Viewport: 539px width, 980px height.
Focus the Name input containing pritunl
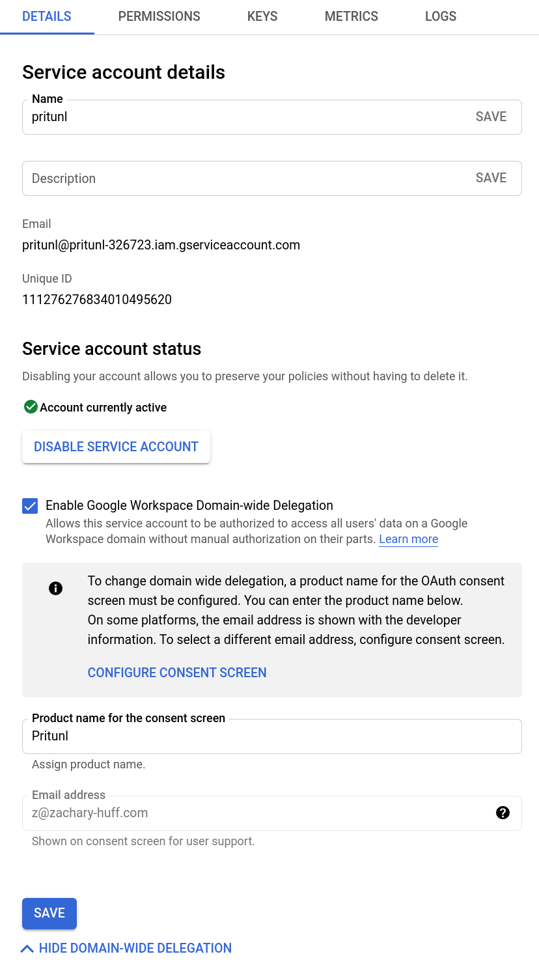pos(247,117)
